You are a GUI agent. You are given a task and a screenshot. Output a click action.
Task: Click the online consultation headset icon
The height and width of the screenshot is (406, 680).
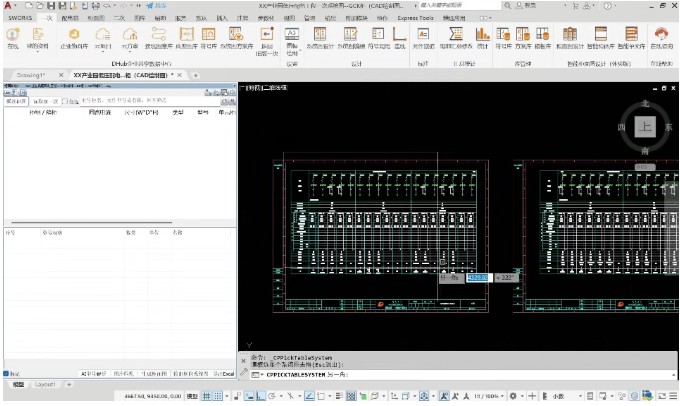tap(661, 34)
